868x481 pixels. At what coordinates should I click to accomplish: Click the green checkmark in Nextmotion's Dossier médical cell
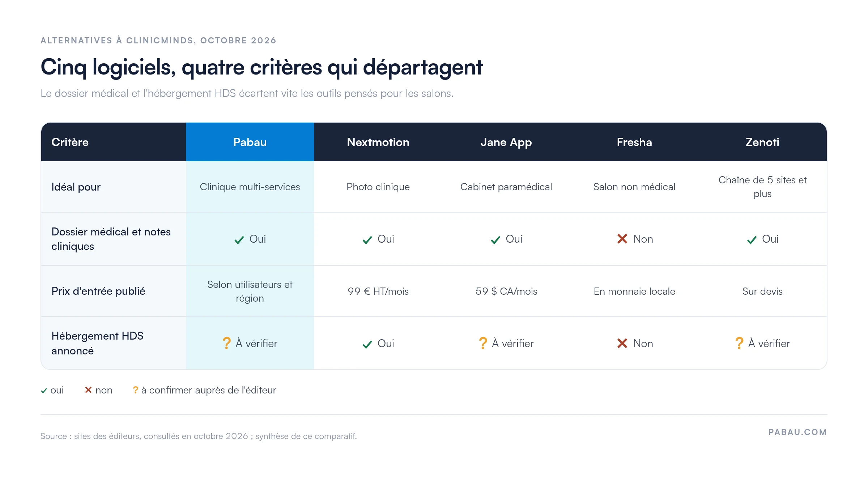(x=367, y=240)
